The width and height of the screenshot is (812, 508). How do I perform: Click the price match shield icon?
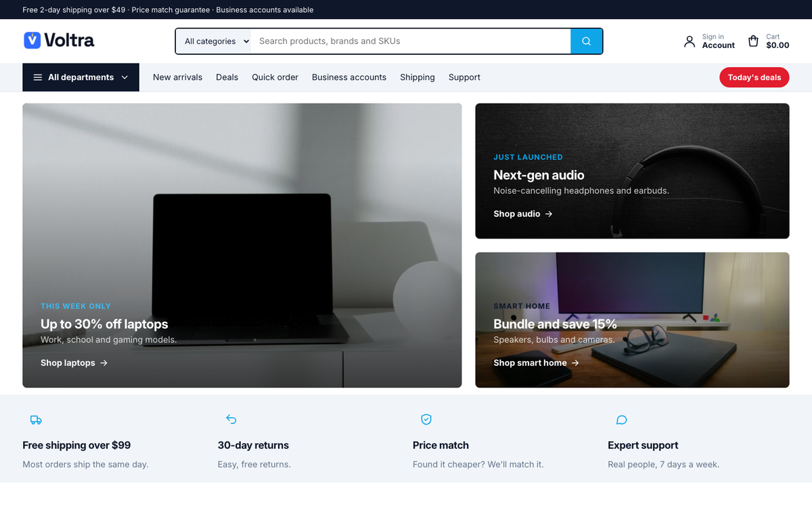[426, 420]
